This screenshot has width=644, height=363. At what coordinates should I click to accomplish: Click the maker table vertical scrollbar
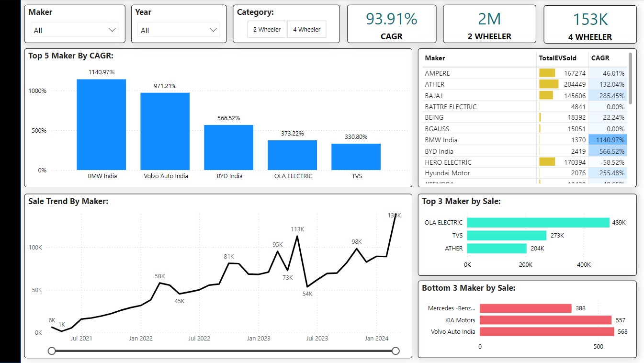(630, 78)
